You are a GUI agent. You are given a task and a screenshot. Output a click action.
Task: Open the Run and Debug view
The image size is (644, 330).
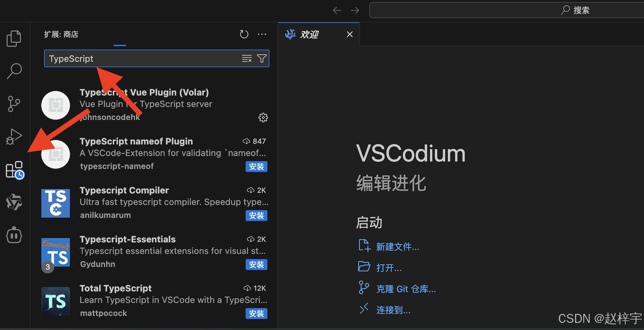[14, 137]
